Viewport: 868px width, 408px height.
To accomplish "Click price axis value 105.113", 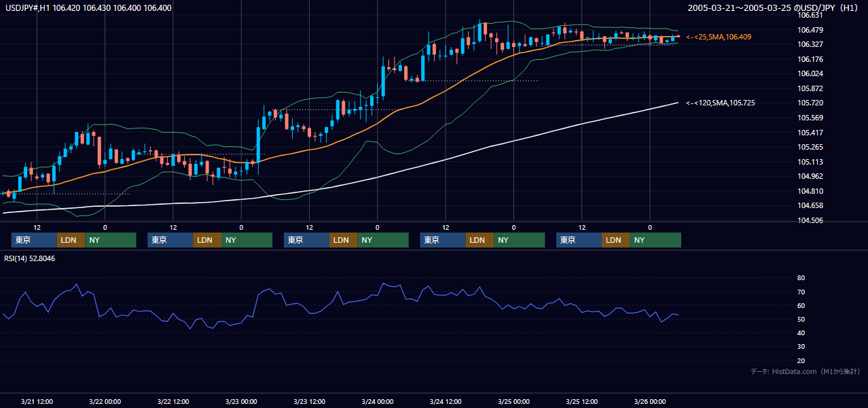I will pos(810,162).
